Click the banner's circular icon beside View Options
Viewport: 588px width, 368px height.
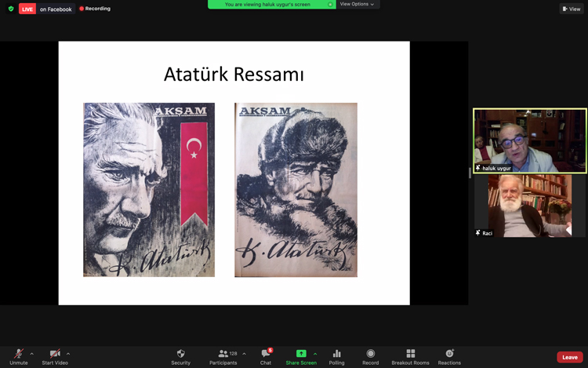coord(330,5)
